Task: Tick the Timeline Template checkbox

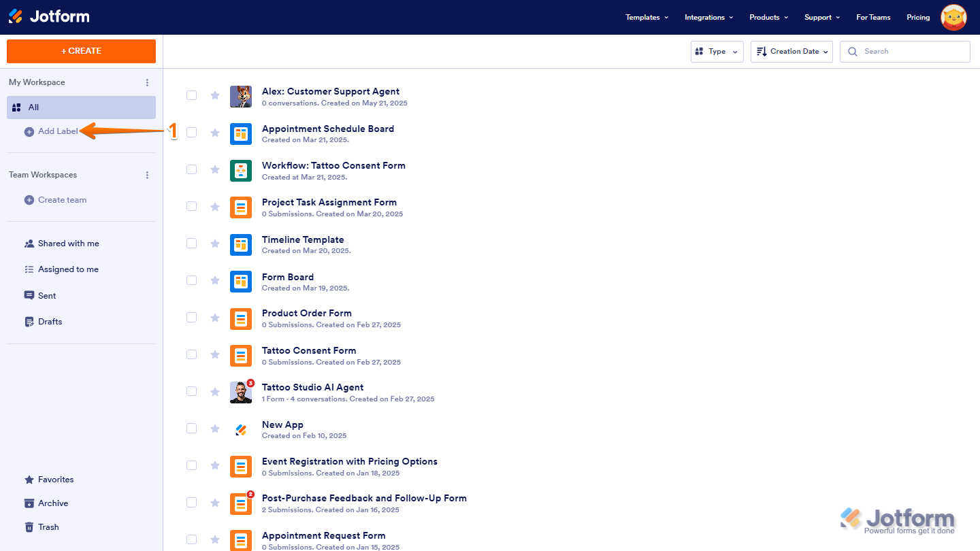Action: click(x=192, y=244)
